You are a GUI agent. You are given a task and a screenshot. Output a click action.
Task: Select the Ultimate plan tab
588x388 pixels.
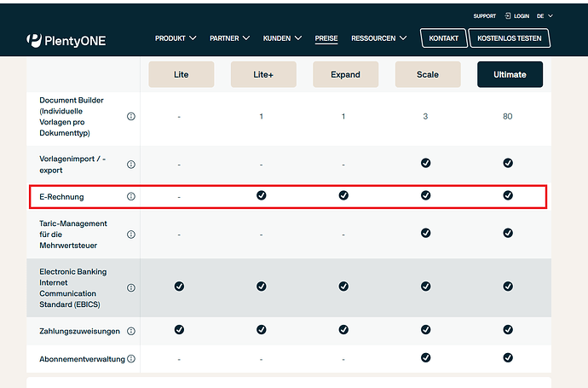(510, 74)
